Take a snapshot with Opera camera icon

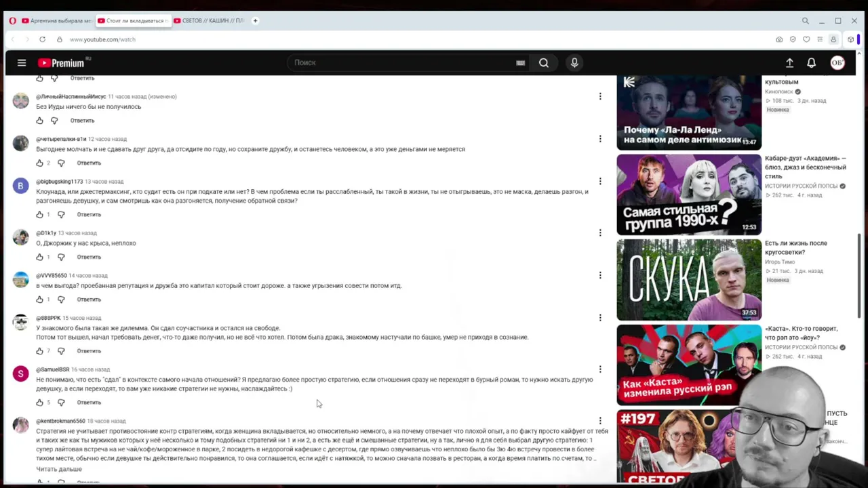[779, 39]
